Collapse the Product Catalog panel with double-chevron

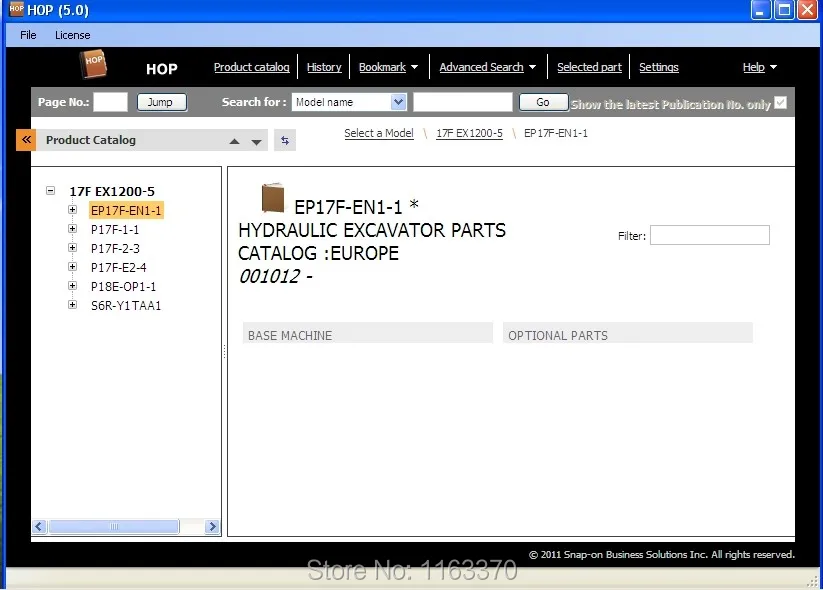[x=26, y=140]
